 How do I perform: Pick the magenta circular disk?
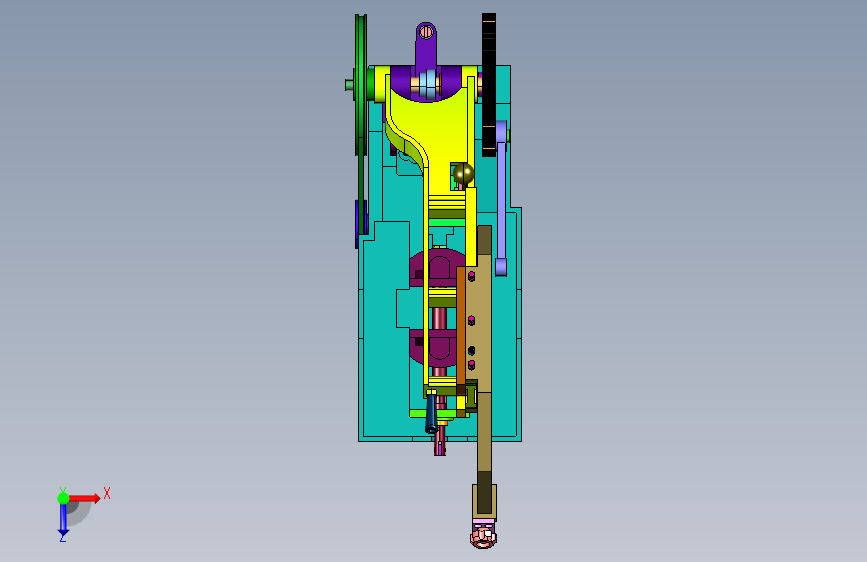[438, 267]
